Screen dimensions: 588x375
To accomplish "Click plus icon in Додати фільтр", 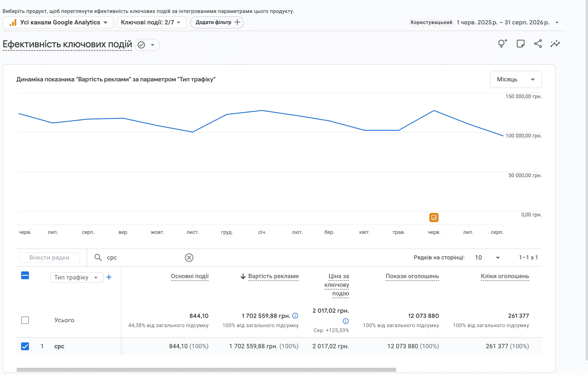I will tap(237, 22).
